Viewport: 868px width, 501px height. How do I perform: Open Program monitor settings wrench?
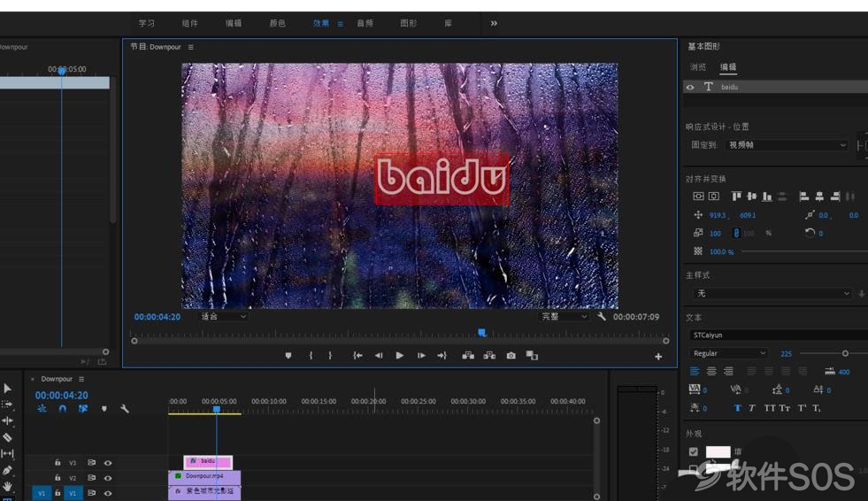[602, 317]
